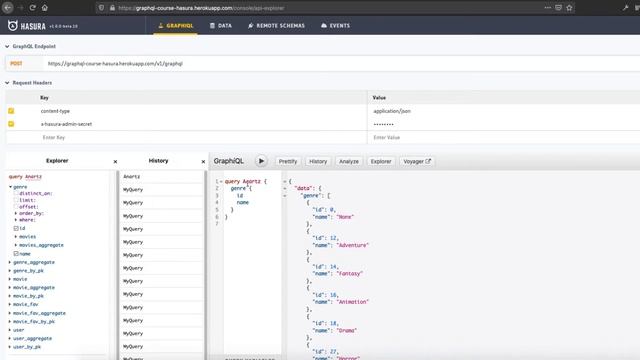Check the offset argument box
This screenshot has width=640, height=360.
coord(16,207)
